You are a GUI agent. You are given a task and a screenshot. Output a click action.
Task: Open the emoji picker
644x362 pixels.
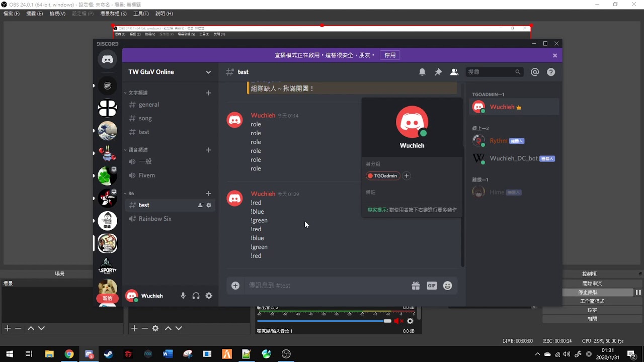tap(448, 286)
